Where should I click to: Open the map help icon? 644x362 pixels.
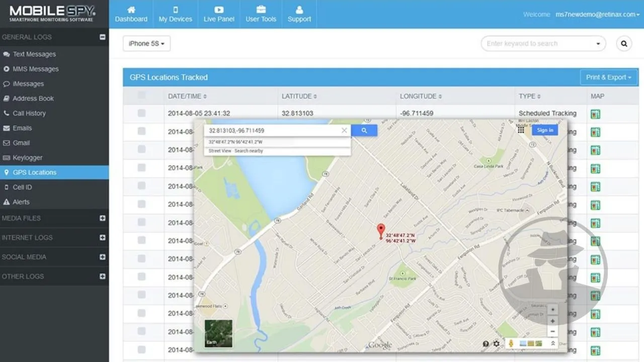(486, 343)
